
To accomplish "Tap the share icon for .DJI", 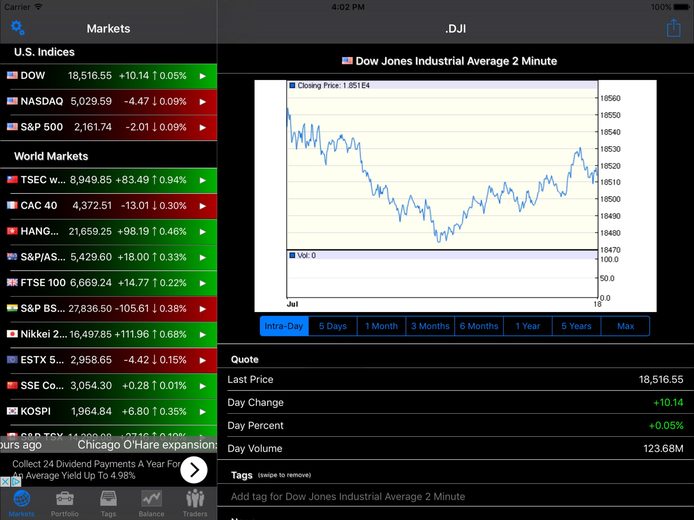I will [x=673, y=28].
